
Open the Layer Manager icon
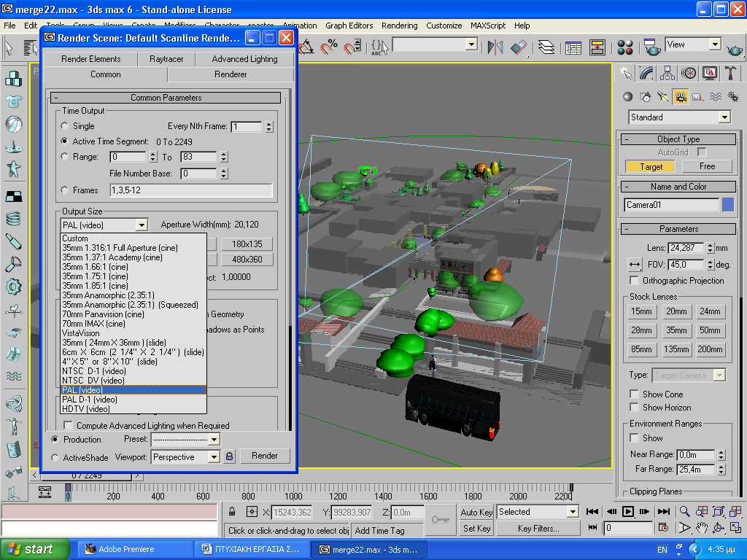(546, 47)
